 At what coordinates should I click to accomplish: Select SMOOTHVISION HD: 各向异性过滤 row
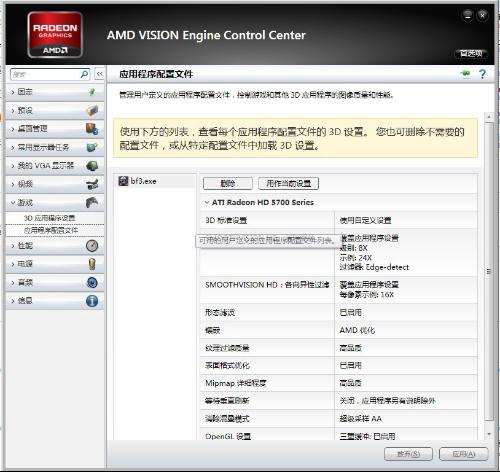pyautogui.click(x=267, y=285)
